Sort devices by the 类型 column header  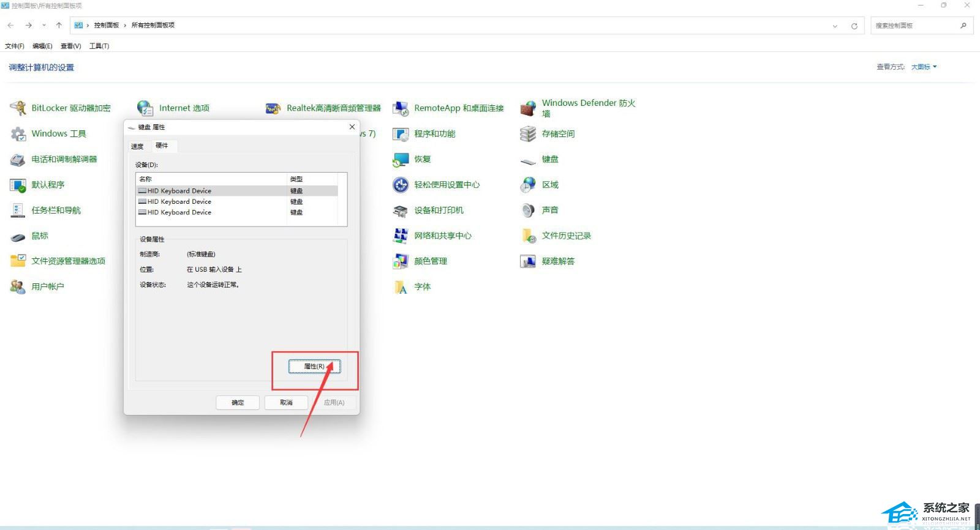pyautogui.click(x=312, y=179)
